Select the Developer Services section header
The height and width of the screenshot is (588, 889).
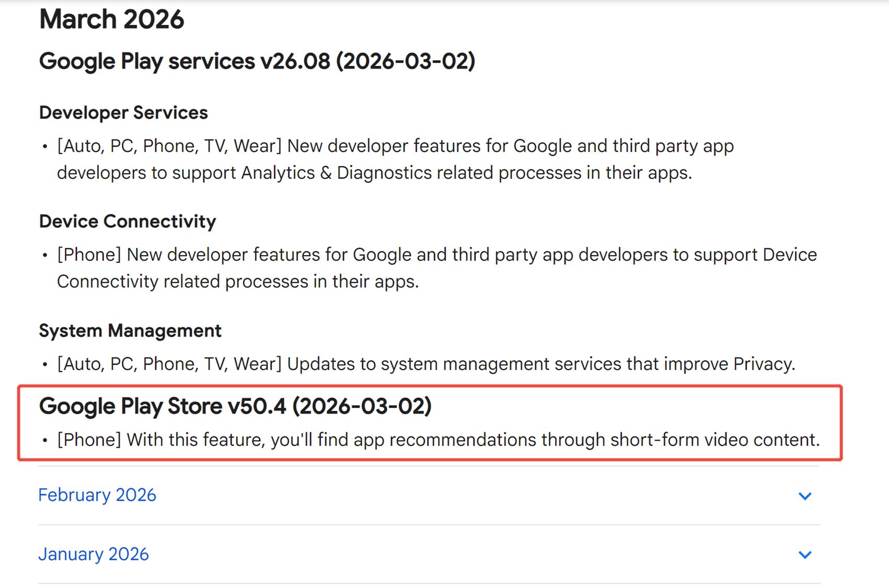click(123, 112)
